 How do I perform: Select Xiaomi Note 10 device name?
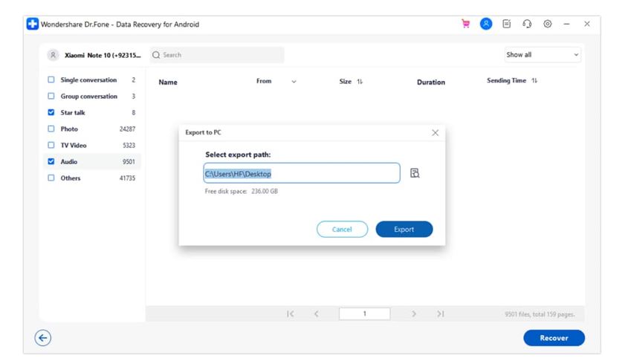click(103, 55)
